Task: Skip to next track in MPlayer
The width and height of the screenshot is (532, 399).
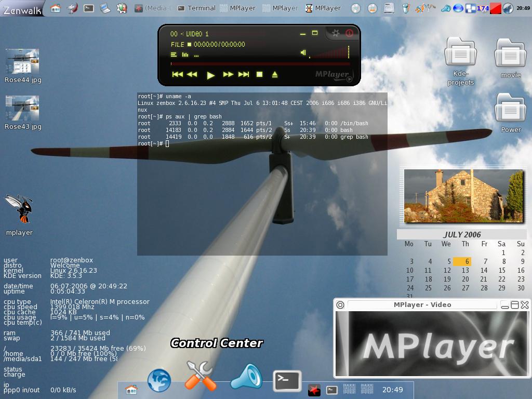Action: coord(244,74)
